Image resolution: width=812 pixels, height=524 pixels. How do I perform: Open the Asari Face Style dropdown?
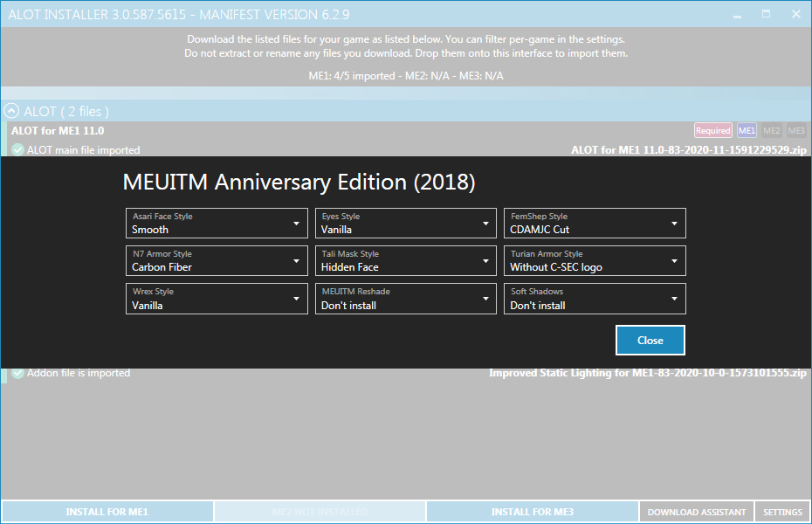(217, 224)
